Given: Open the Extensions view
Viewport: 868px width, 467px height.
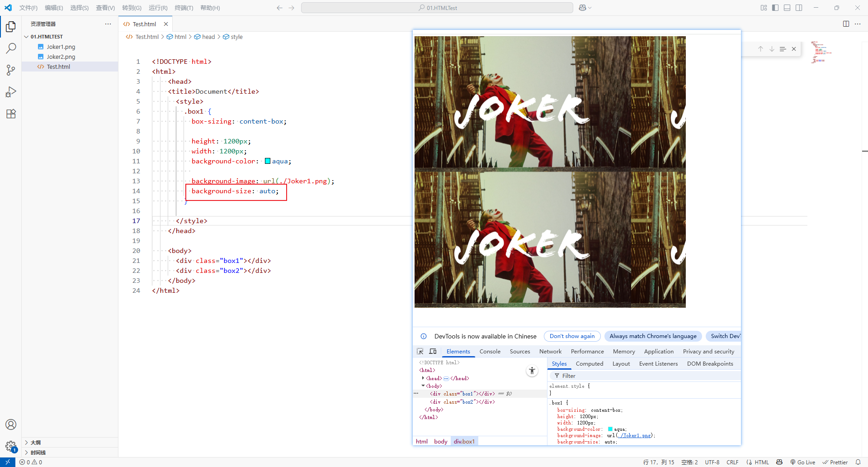Looking at the screenshot, I should tap(11, 114).
